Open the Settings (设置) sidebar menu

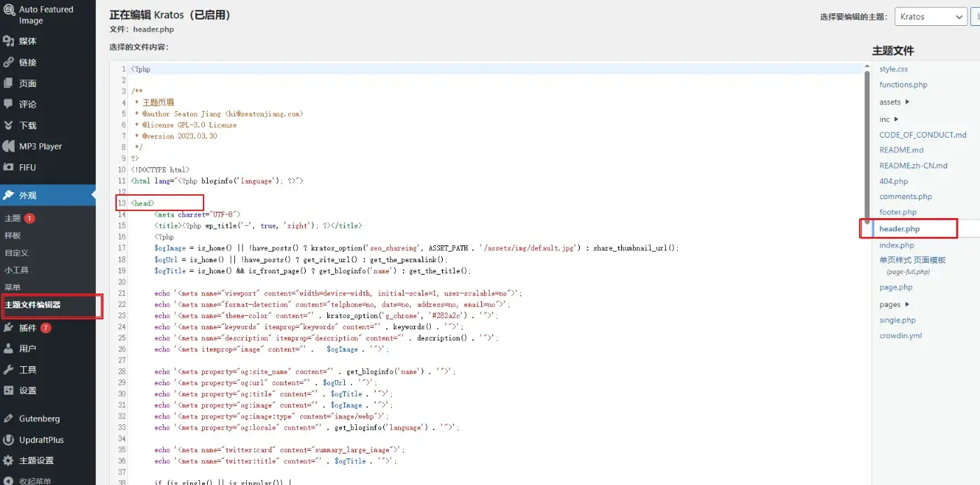tap(27, 391)
